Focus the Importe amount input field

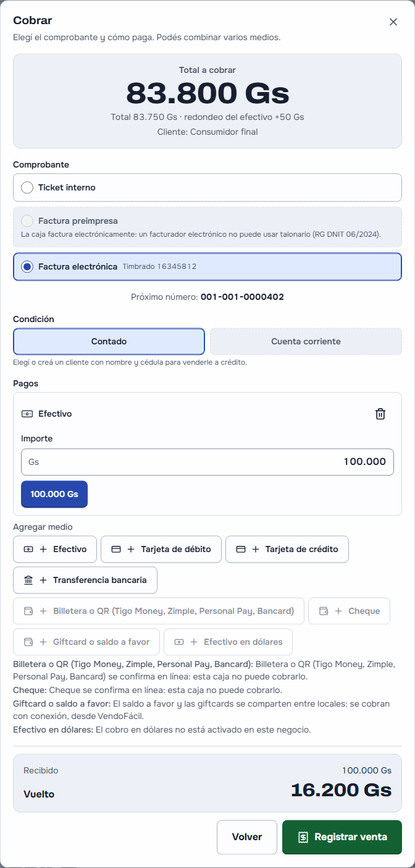[207, 462]
